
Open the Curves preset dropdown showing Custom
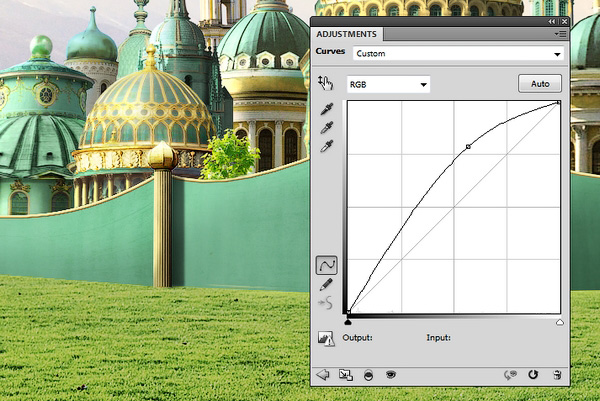[458, 54]
